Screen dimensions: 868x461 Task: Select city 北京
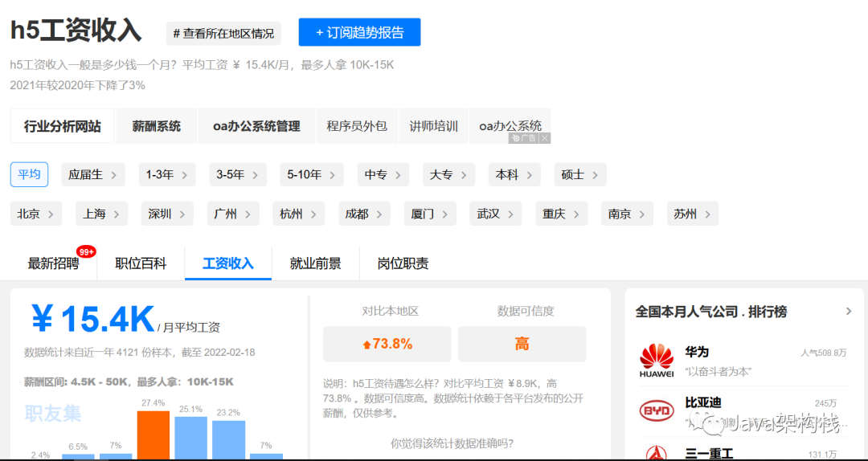36,214
